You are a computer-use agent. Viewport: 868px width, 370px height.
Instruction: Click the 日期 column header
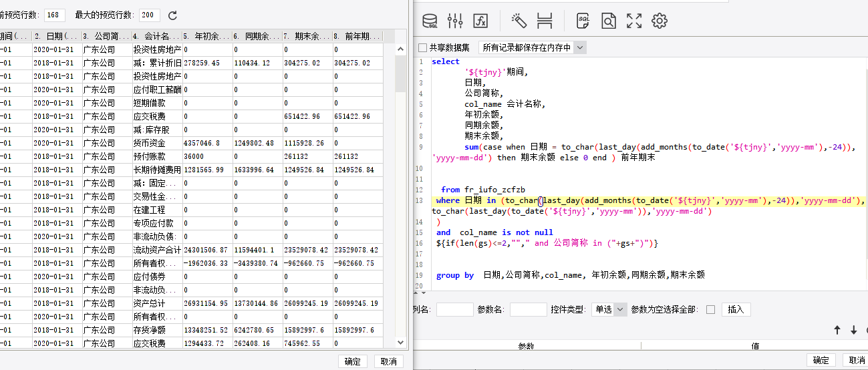point(57,36)
